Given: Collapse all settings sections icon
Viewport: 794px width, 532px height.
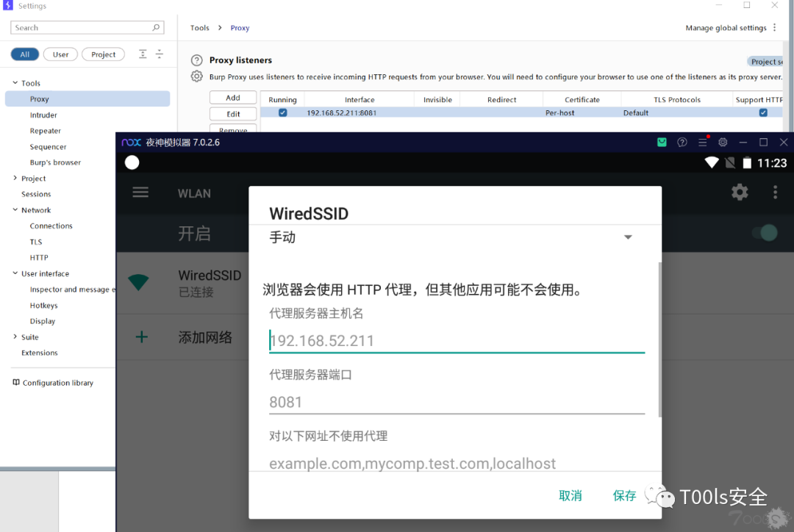Looking at the screenshot, I should tap(159, 54).
